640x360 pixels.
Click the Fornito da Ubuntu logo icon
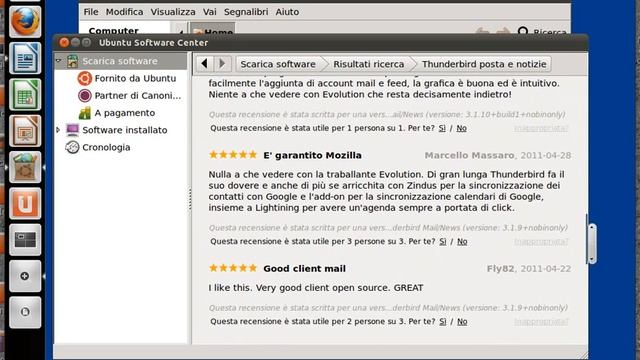(x=84, y=78)
